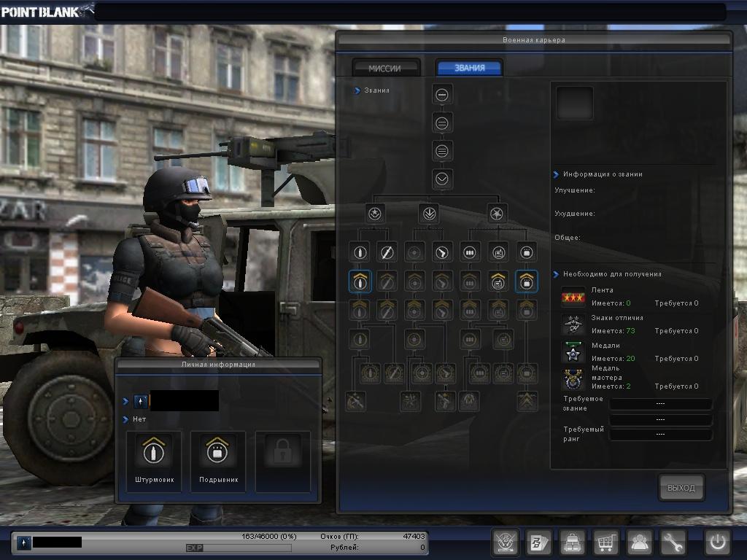Select the downward chevron circle rank icon
This screenshot has height=560, width=747.
coord(441,179)
